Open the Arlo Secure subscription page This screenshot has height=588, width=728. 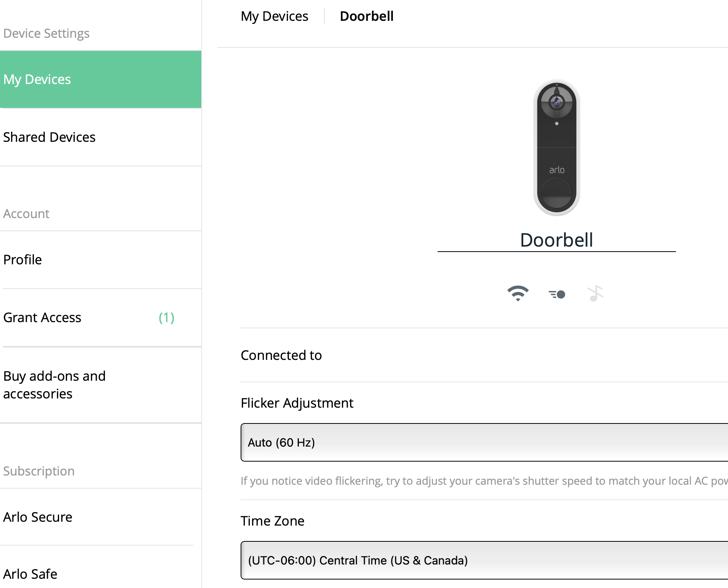point(38,517)
